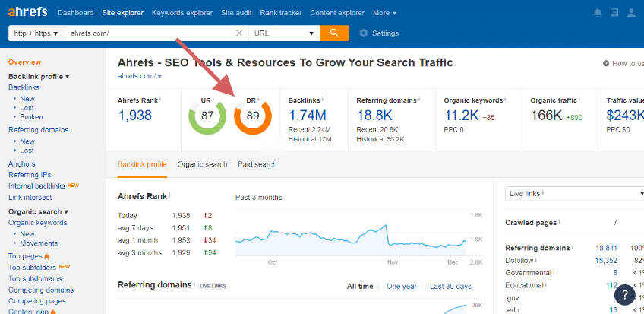644x314 pixels.
Task: Click the DR 89 orange donut chart
Action: (x=252, y=116)
